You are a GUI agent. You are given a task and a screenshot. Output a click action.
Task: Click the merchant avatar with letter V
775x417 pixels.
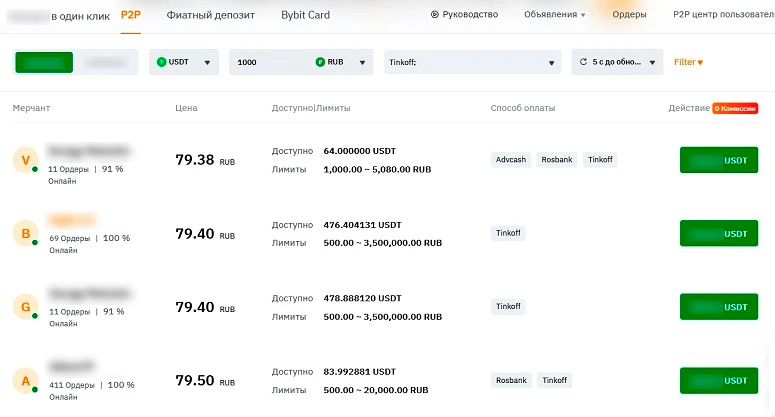25,160
